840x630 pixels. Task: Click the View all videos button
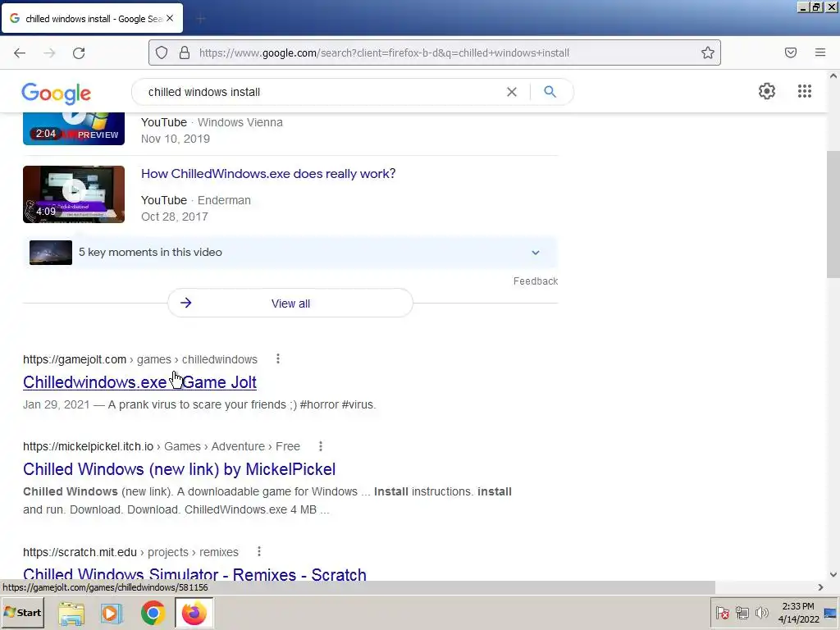(290, 304)
